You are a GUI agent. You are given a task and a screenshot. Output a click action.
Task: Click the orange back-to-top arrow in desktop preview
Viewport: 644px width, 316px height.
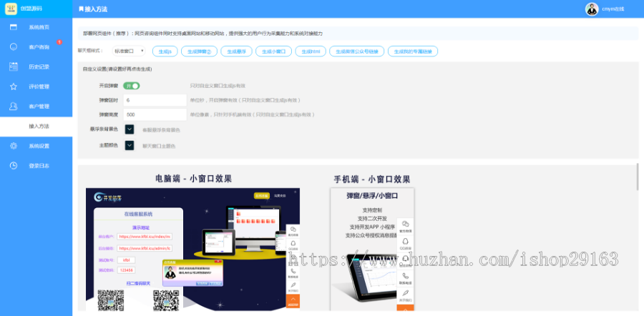click(x=293, y=301)
